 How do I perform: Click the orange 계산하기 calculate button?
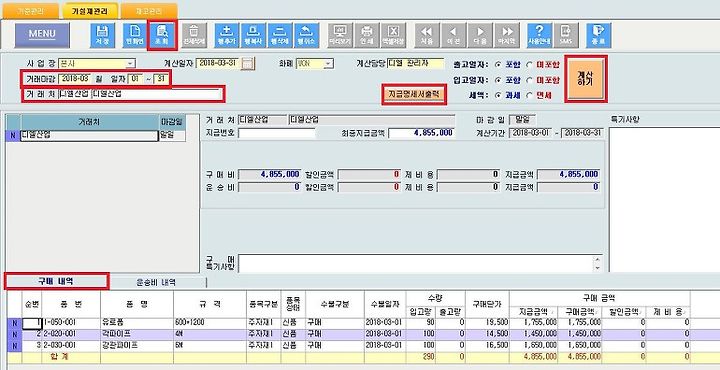(586, 79)
